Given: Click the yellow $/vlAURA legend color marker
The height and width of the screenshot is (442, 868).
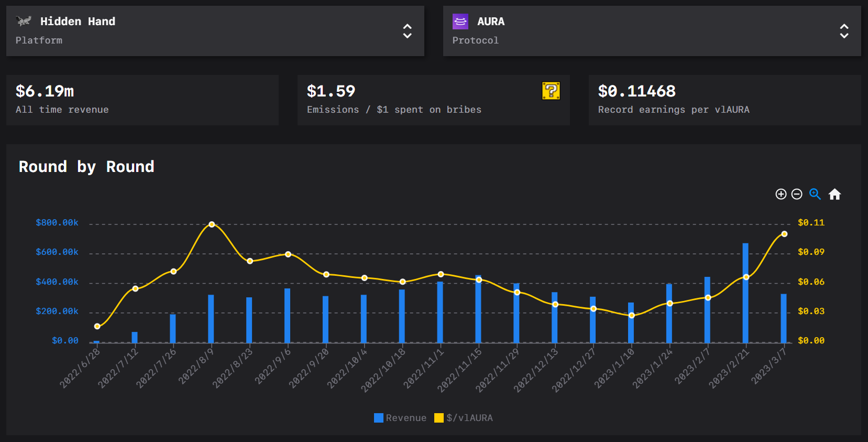Looking at the screenshot, I should (439, 418).
